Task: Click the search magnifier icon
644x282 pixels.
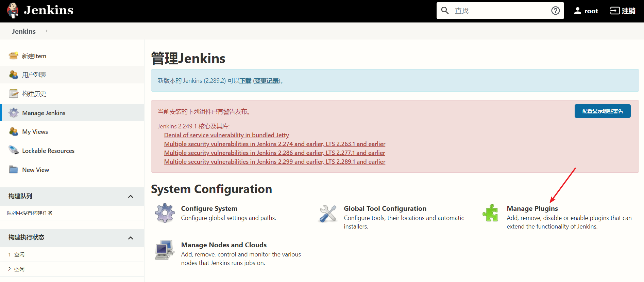Action: point(445,11)
